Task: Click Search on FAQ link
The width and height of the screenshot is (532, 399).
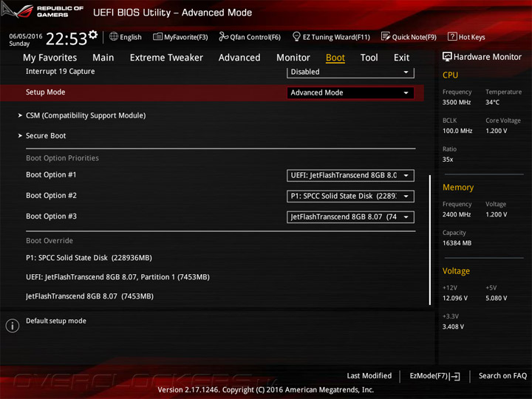Action: click(x=502, y=376)
